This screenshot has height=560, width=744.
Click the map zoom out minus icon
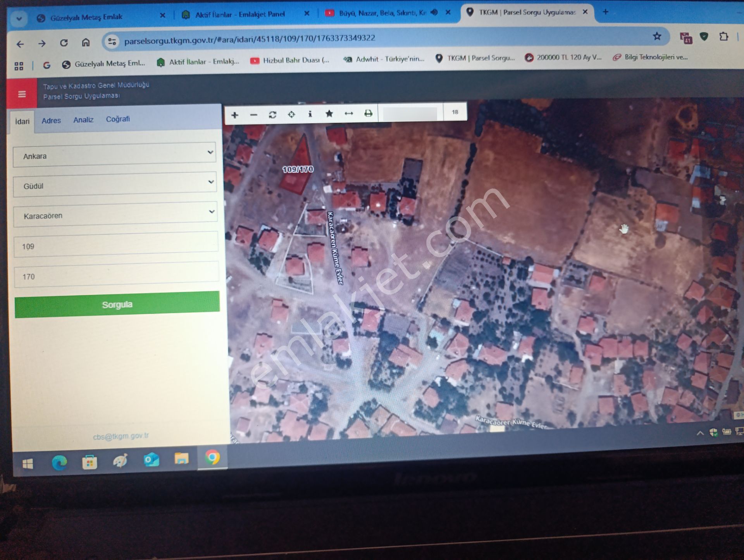click(254, 115)
